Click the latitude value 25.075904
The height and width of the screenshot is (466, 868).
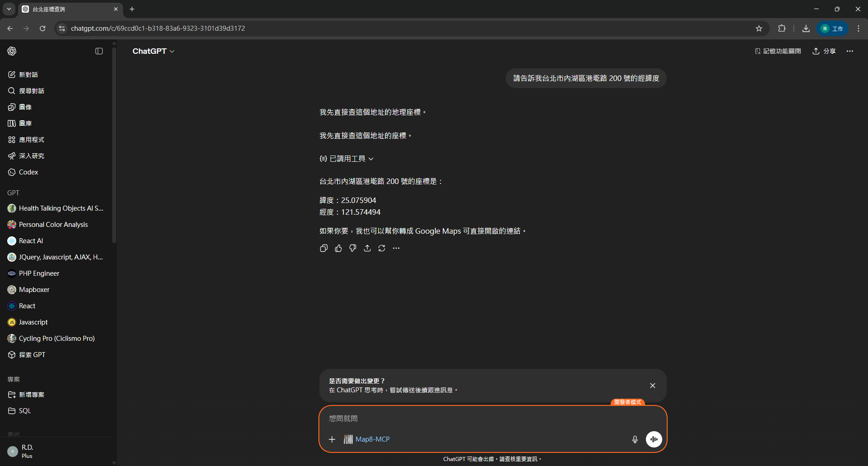point(359,200)
